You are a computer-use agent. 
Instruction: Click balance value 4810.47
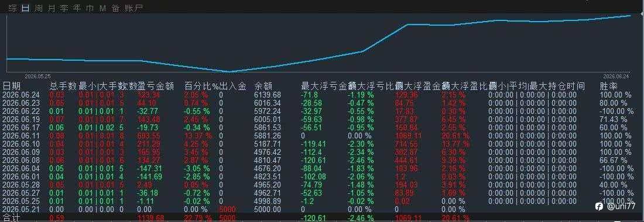click(x=268, y=160)
